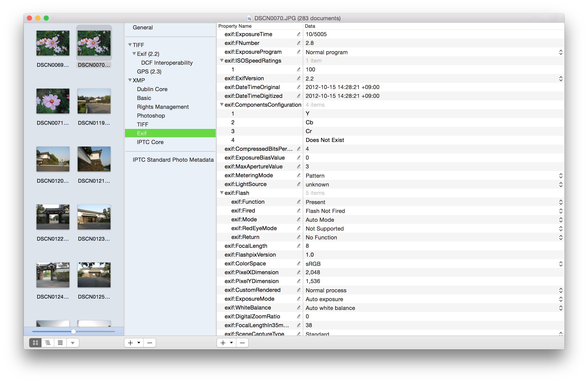Click the plus button below metadata categories
Viewport: 588px width, 383px height.
click(130, 343)
